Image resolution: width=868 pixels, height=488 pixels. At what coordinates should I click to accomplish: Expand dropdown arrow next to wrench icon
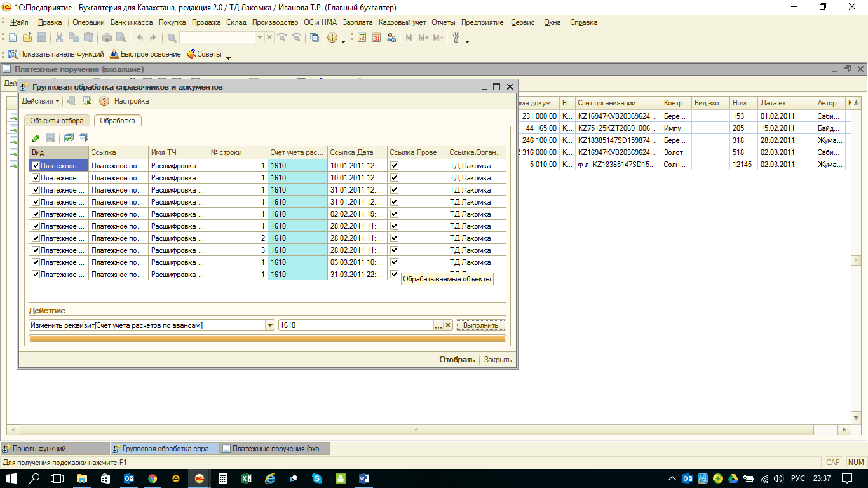pyautogui.click(x=468, y=41)
